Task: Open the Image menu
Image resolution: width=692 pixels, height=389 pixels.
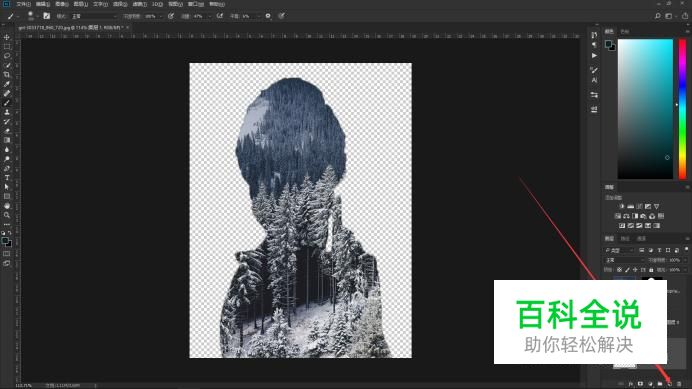Action: pos(62,4)
